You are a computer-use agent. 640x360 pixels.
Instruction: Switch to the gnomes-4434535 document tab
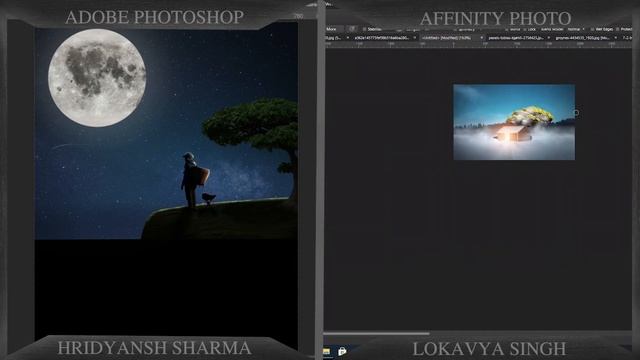(582, 38)
